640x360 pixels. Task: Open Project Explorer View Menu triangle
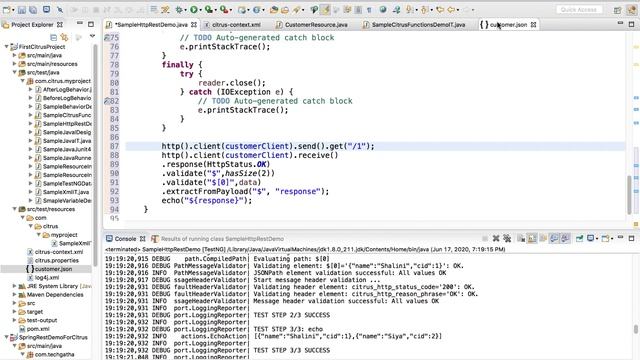(x=92, y=37)
